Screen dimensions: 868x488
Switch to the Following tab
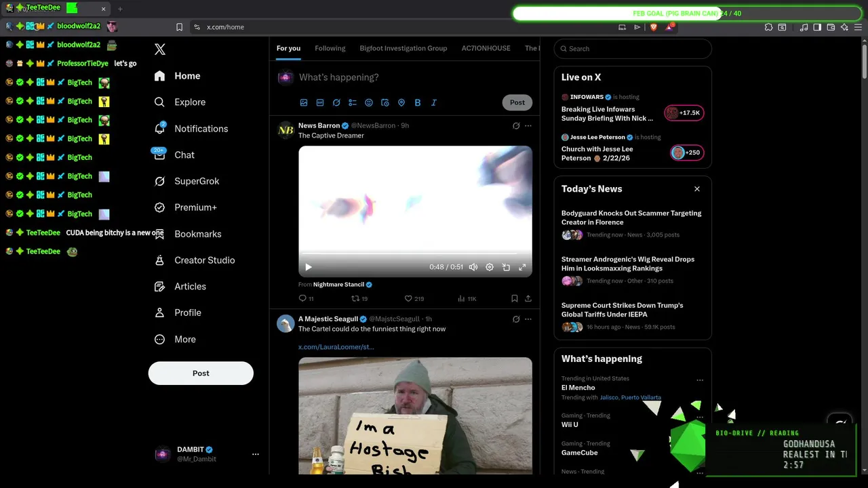(330, 48)
